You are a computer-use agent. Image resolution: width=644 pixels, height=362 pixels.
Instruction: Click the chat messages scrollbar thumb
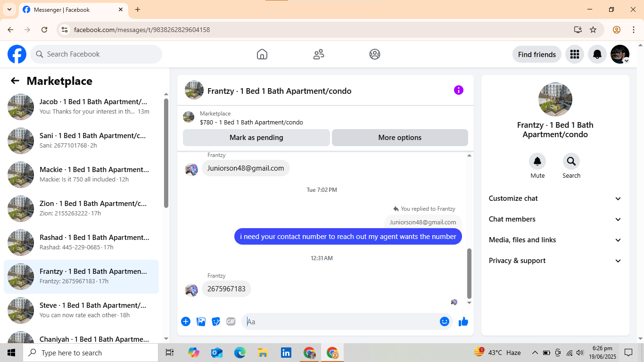[x=469, y=273]
